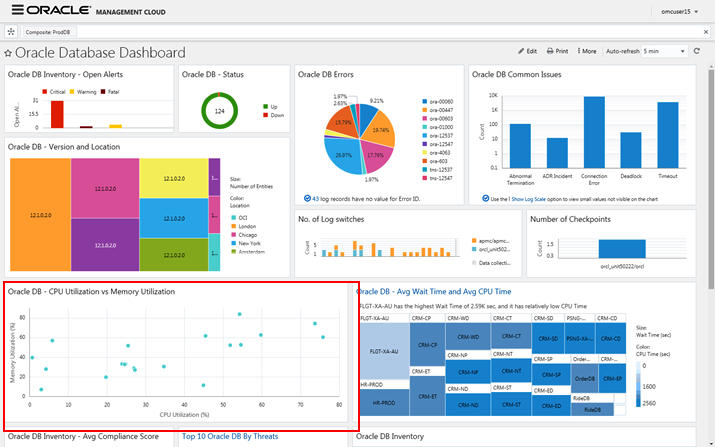Refresh the dashboard with the reload icon
This screenshot has height=447, width=715.
[x=697, y=51]
